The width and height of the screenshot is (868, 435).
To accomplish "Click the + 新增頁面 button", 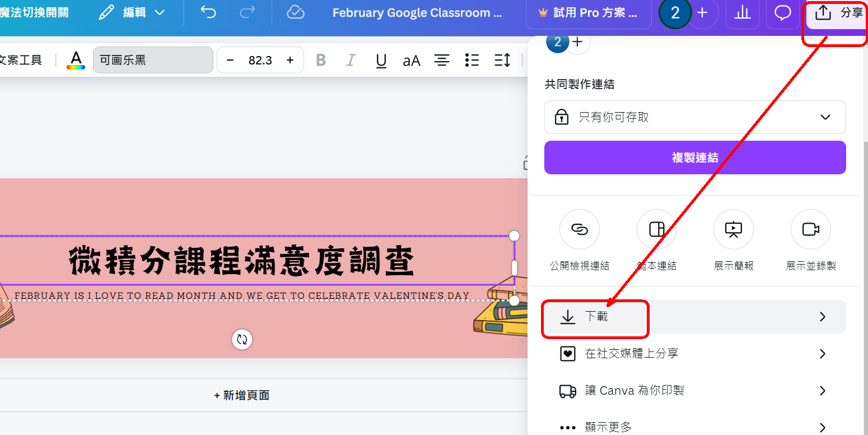I will 242,395.
